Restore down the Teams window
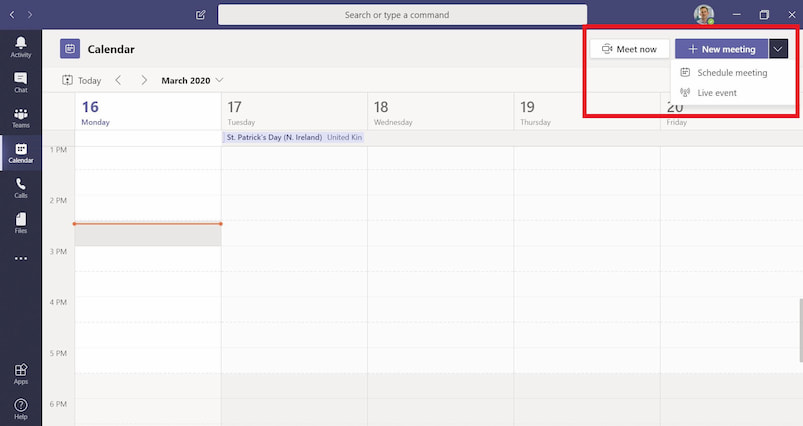803x426 pixels. pyautogui.click(x=764, y=15)
